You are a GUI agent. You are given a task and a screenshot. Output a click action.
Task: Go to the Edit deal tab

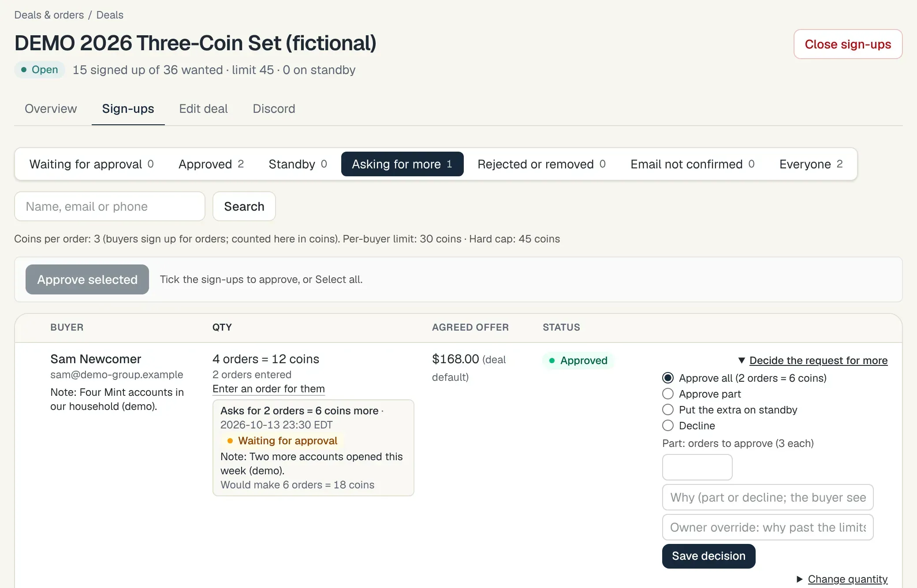pos(203,108)
